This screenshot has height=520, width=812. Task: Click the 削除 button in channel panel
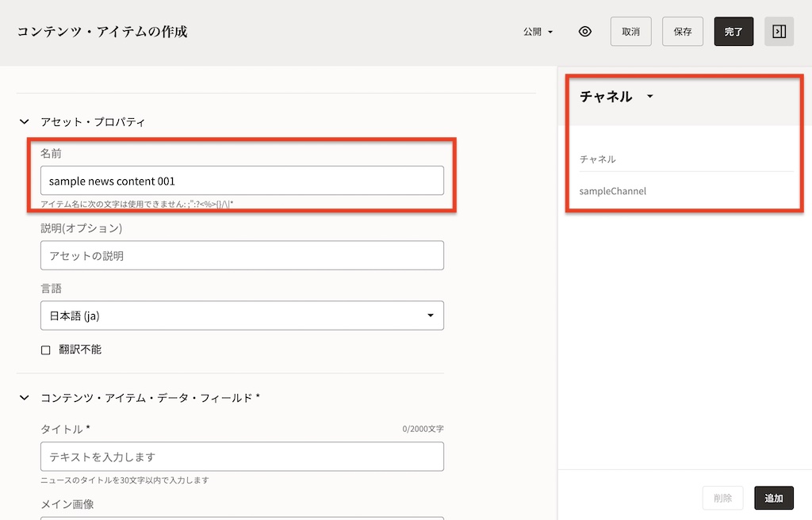pos(722,498)
